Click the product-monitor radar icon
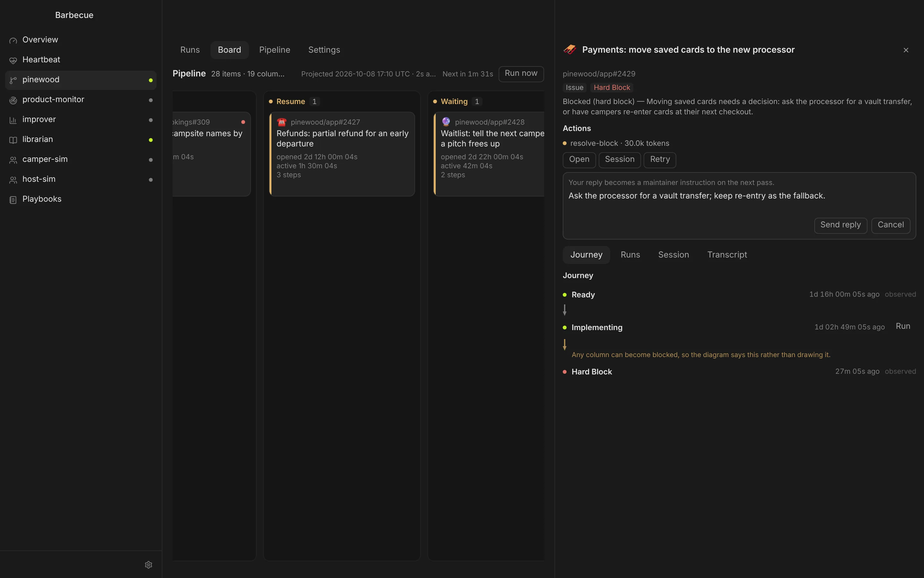924x578 pixels. (x=13, y=100)
